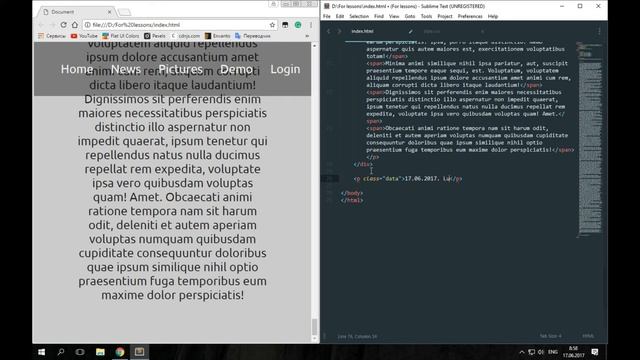640x360 pixels.
Task: Open tab options dots in Sublime
Action: tap(599, 31)
